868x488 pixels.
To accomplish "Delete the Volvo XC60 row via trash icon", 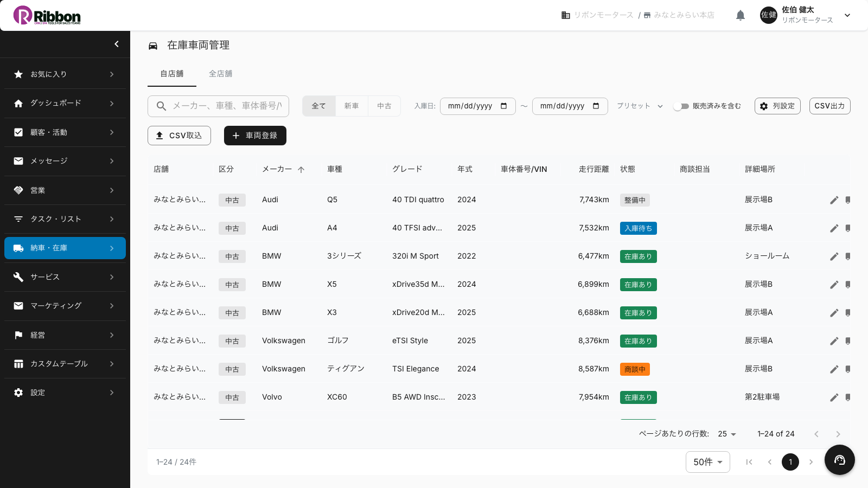I will tap(848, 397).
